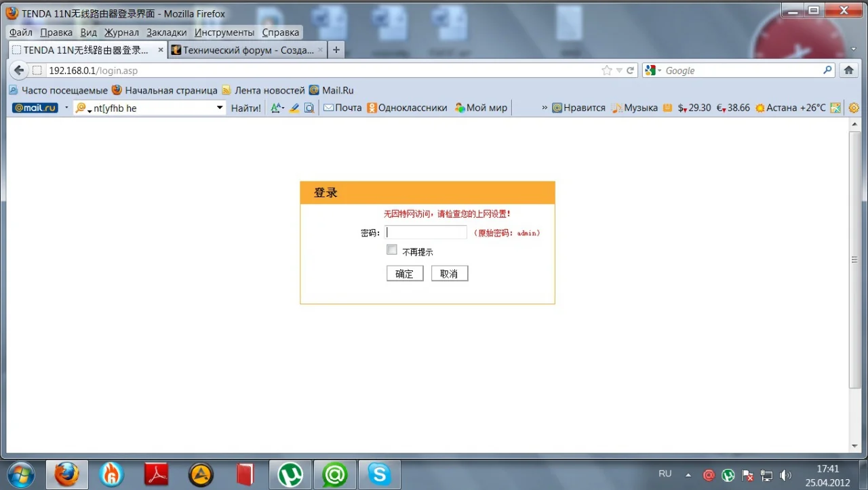The image size is (868, 490).
Task: Open a new browser tab
Action: 336,50
